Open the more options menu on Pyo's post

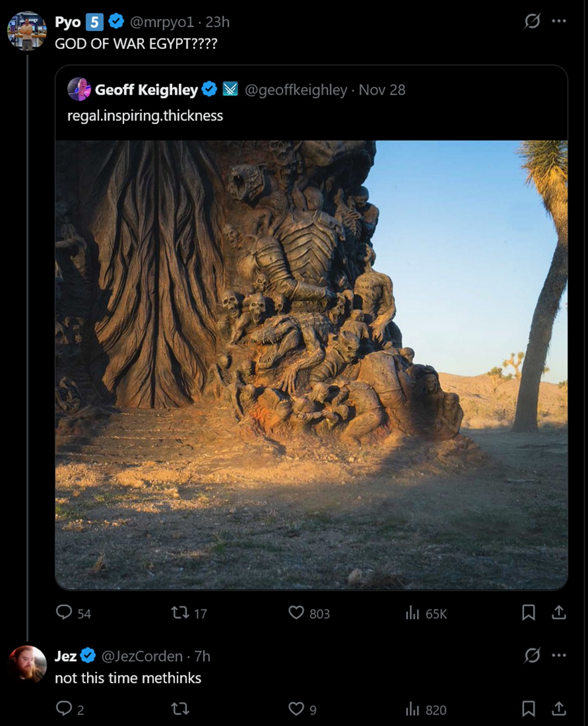pos(559,22)
